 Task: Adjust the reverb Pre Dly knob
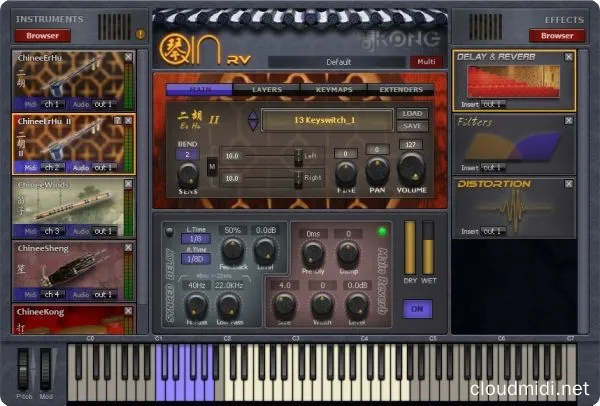coord(313,253)
